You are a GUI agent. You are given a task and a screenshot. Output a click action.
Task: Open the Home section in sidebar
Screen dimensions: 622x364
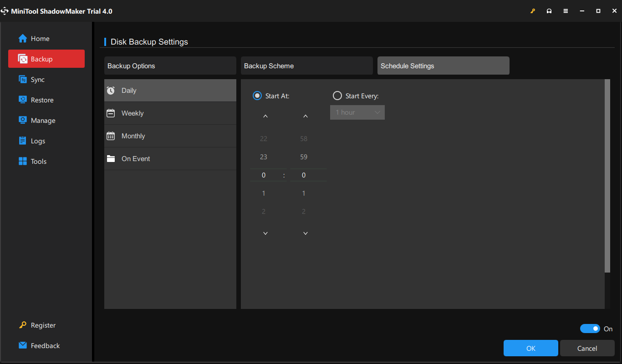point(38,38)
